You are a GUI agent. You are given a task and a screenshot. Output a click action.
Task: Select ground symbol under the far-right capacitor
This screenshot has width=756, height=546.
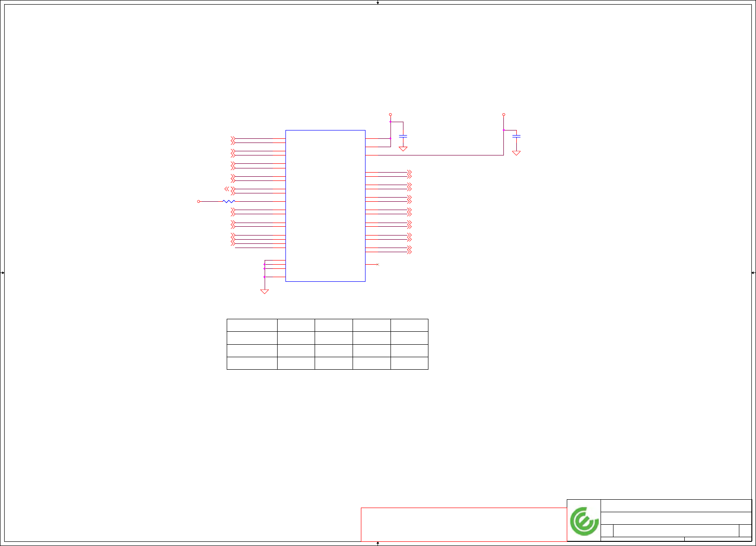click(x=516, y=153)
